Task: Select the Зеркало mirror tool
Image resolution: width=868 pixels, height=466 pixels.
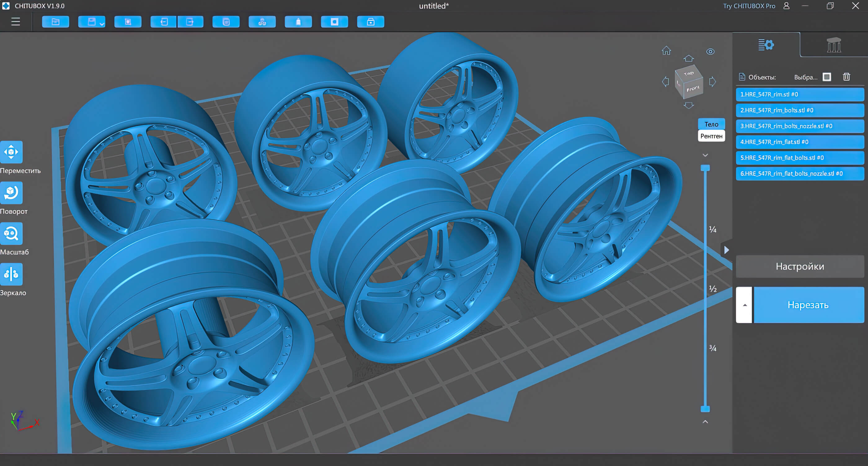Action: tap(11, 274)
